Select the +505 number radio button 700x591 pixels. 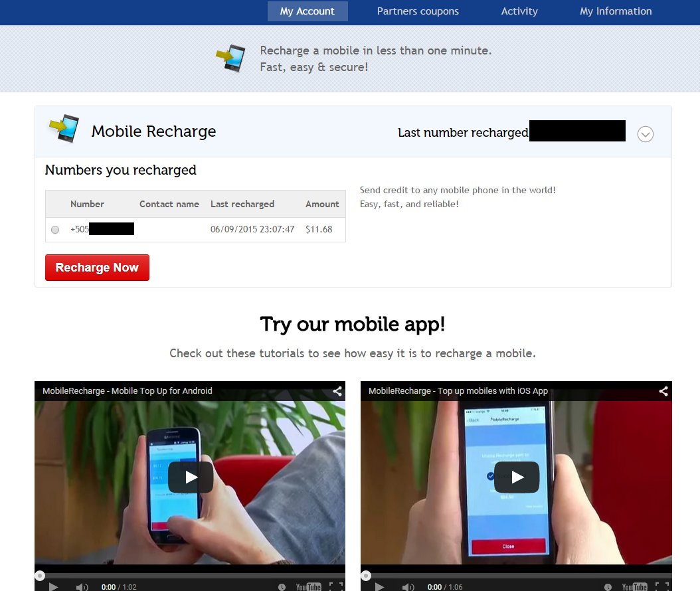pyautogui.click(x=55, y=230)
